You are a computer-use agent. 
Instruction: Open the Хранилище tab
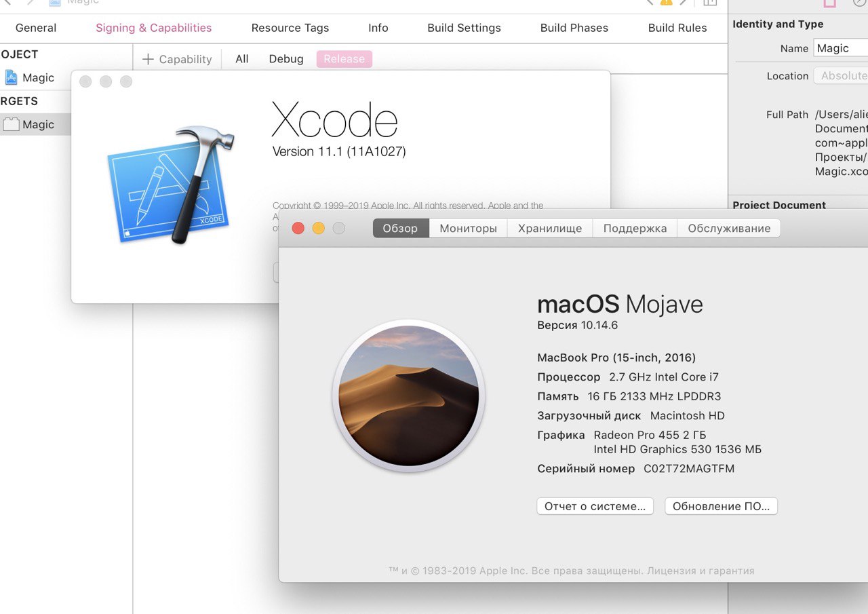tap(550, 229)
